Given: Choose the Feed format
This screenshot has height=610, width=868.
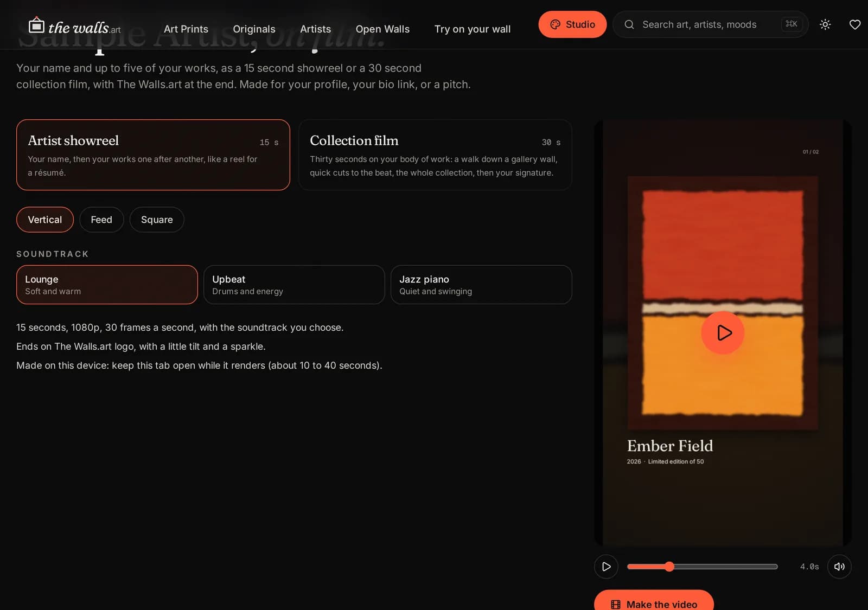Looking at the screenshot, I should (x=101, y=220).
